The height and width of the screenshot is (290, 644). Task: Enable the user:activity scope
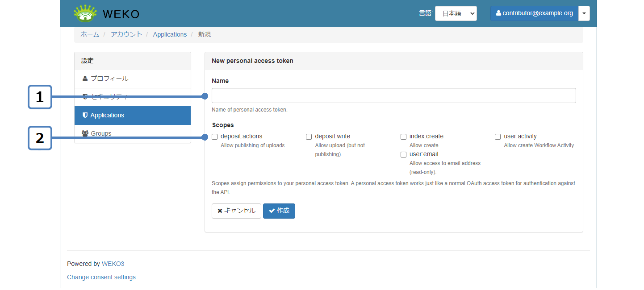pyautogui.click(x=498, y=137)
